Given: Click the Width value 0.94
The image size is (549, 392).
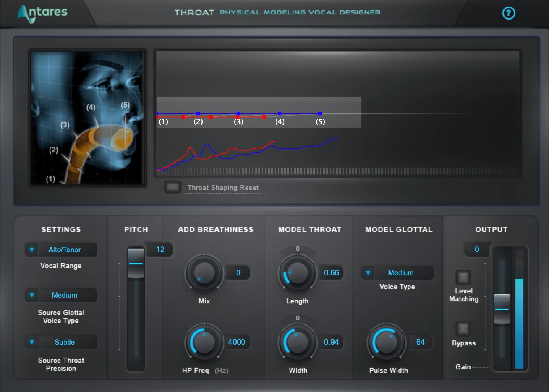Looking at the screenshot, I should [331, 342].
